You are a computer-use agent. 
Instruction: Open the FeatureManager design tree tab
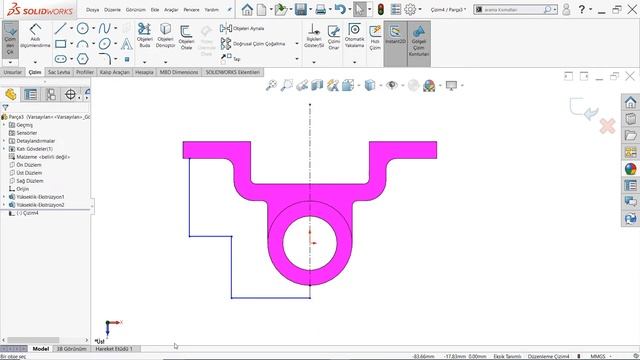pos(11,94)
